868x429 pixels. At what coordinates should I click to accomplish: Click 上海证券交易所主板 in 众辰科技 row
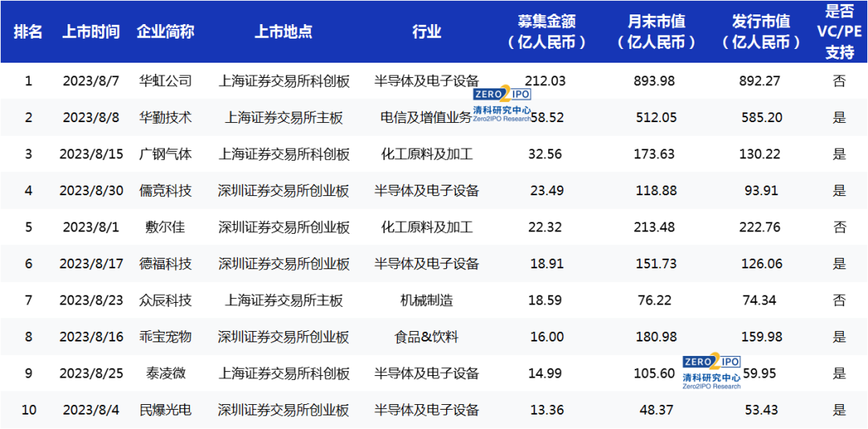(284, 300)
